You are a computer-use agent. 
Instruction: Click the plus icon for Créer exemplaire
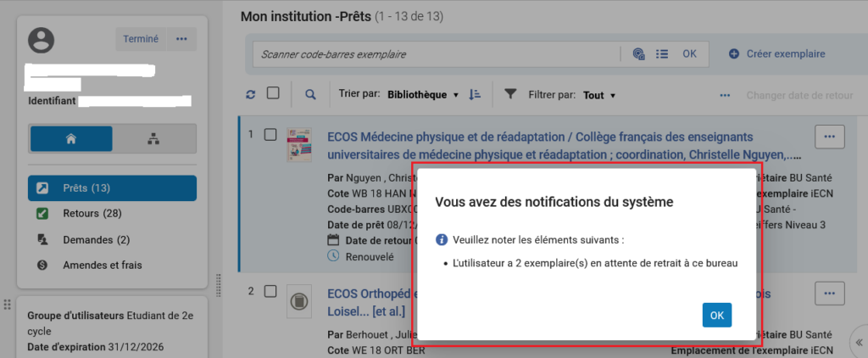734,54
